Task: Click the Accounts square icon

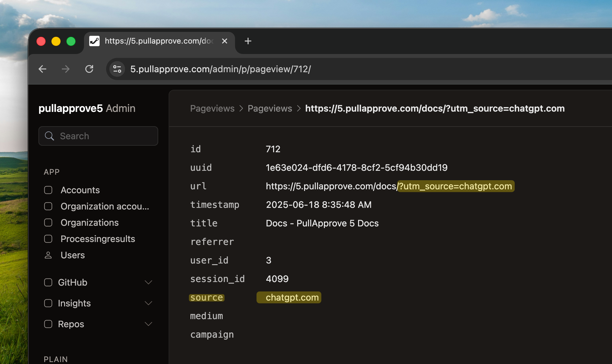Action: [48, 190]
